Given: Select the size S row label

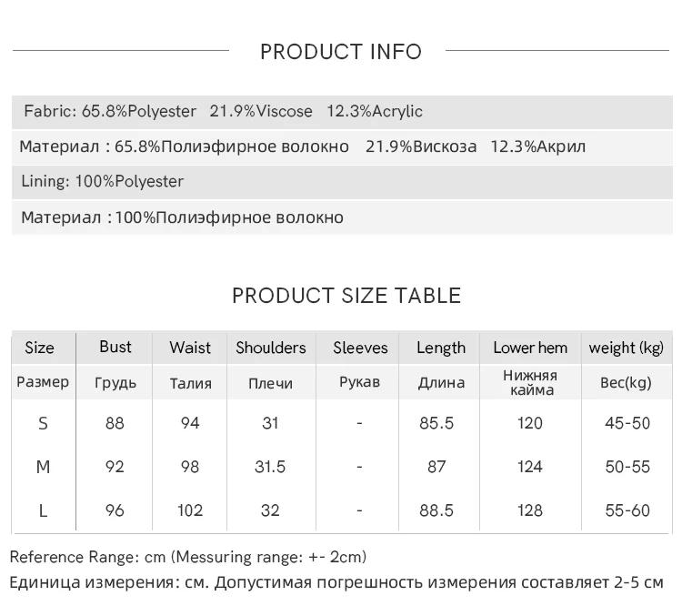Looking at the screenshot, I should point(43,423).
